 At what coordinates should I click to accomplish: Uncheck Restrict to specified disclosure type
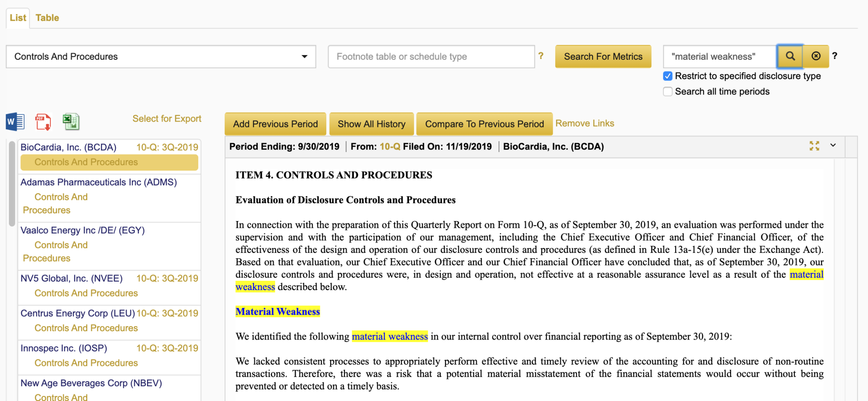668,76
